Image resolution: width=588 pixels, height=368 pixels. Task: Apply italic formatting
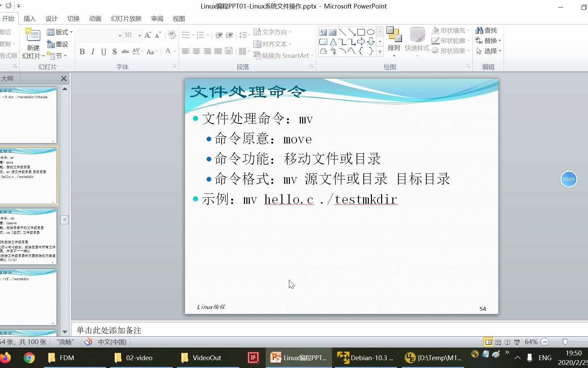92,51
